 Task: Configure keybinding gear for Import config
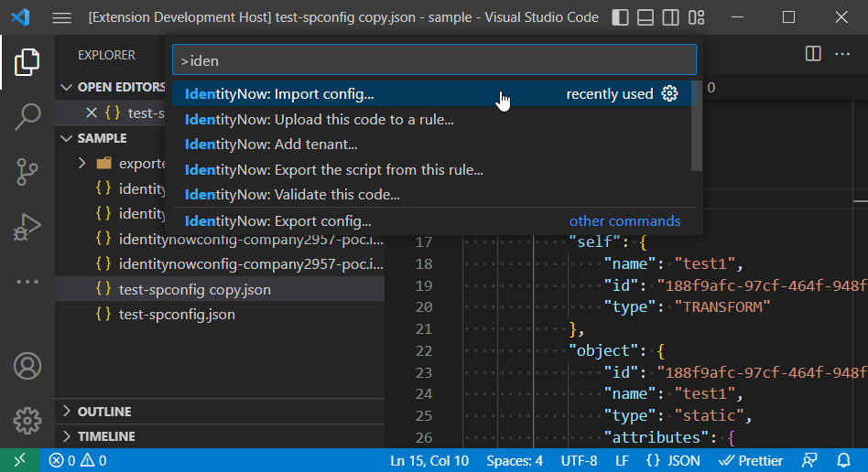tap(670, 93)
